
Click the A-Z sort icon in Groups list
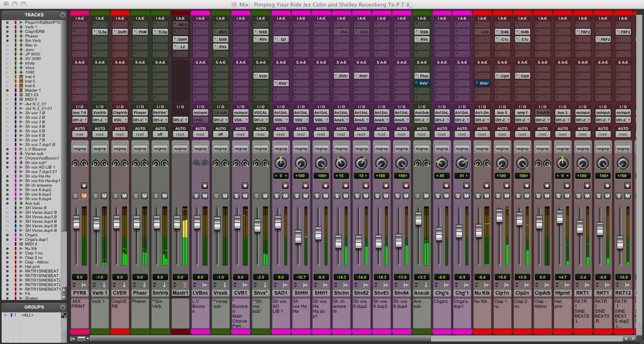63,315
